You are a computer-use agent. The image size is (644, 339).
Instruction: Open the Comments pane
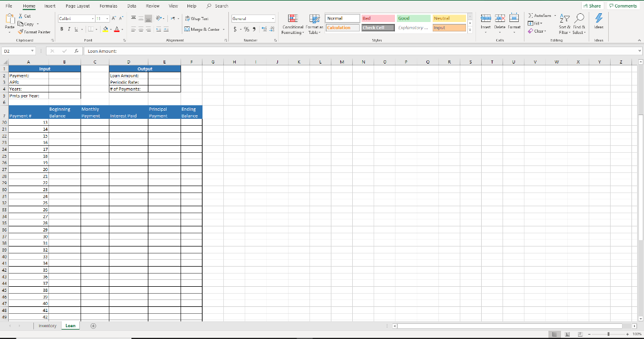(x=623, y=6)
